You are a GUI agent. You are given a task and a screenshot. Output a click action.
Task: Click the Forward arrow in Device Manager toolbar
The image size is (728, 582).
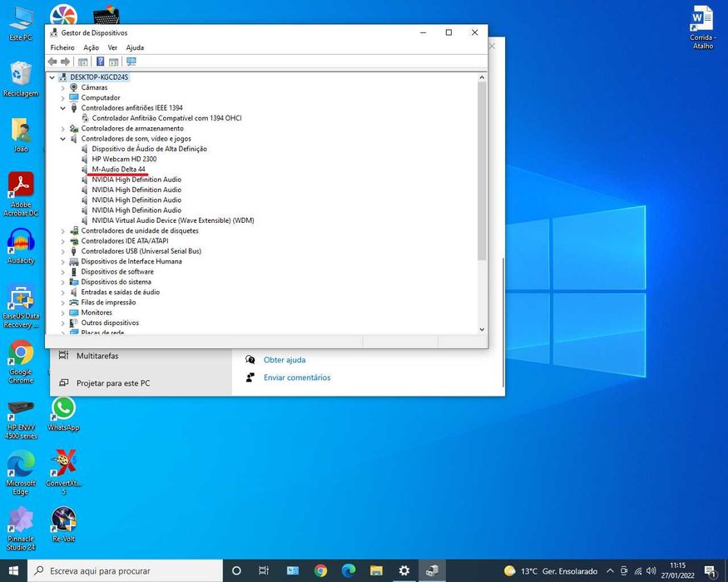pyautogui.click(x=66, y=62)
